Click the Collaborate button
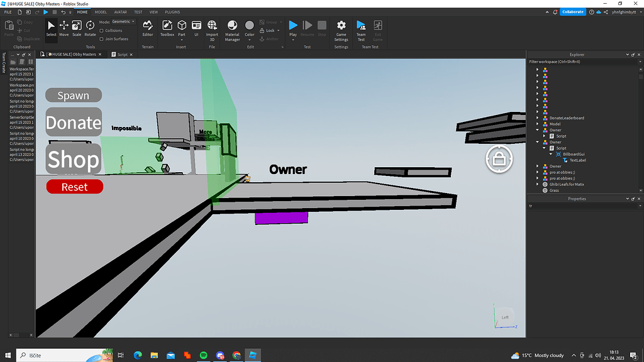 [x=572, y=11]
